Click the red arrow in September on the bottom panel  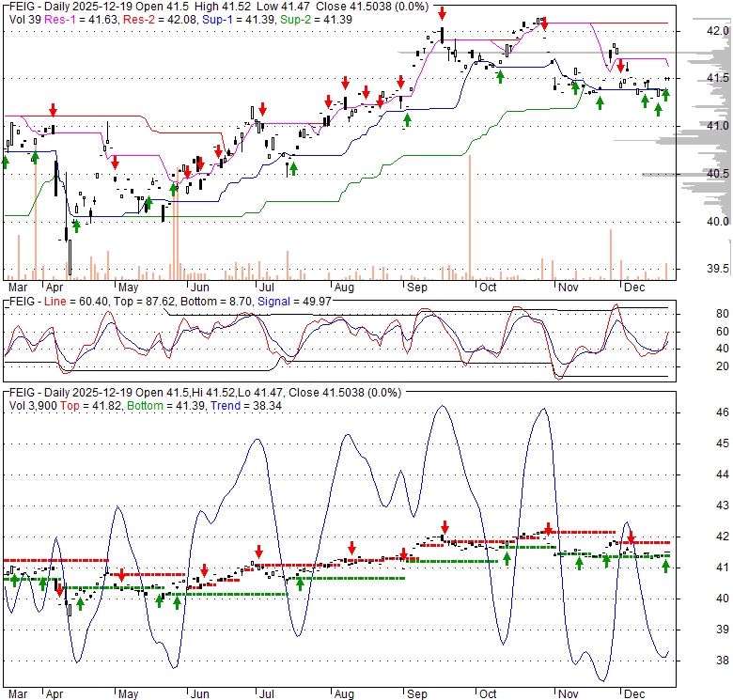[x=444, y=528]
